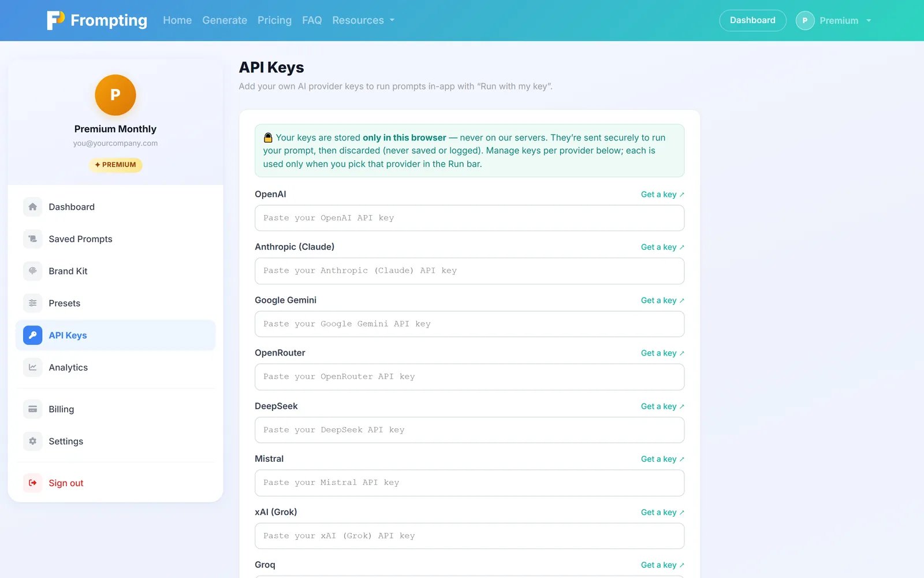924x578 pixels.
Task: Open Pricing in top navigation
Action: pyautogui.click(x=274, y=20)
